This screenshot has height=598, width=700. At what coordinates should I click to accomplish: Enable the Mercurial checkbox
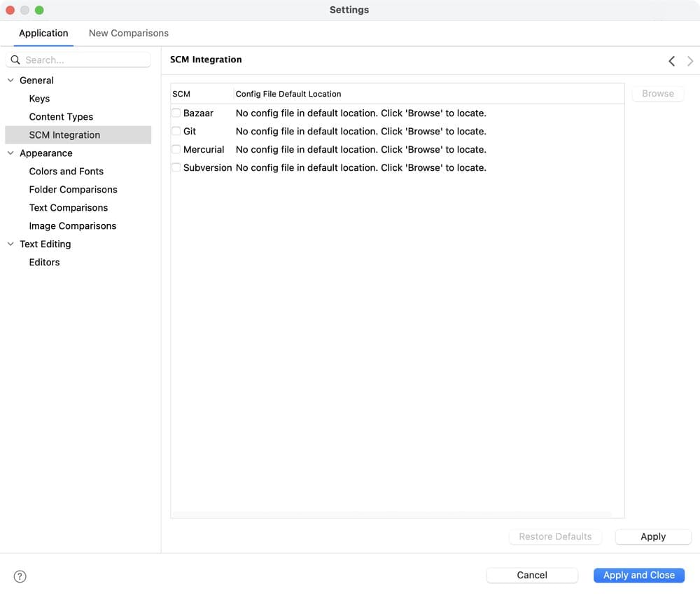point(176,149)
